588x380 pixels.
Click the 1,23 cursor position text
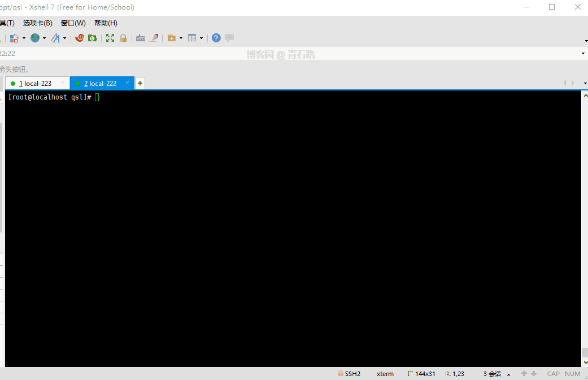(458, 374)
